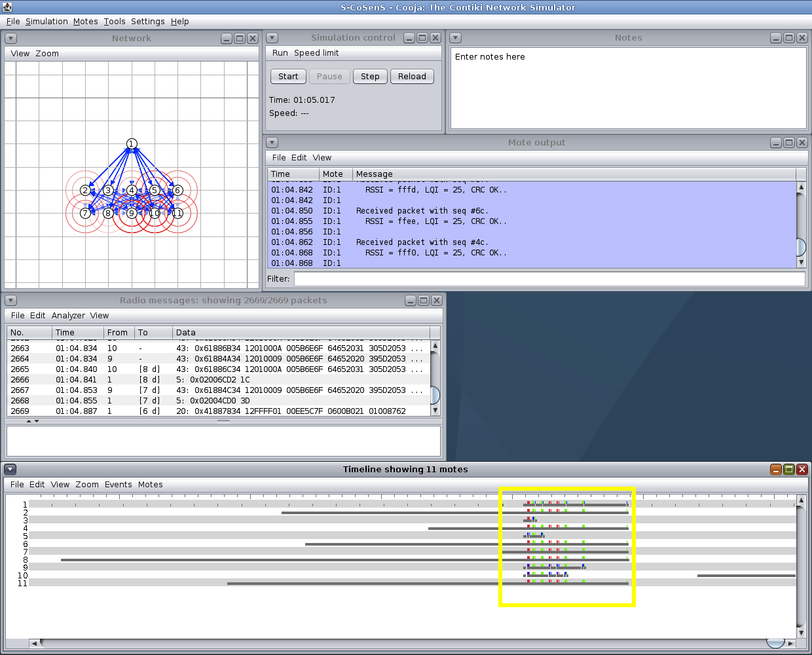This screenshot has width=812, height=655.
Task: Click the Mote output Filter field
Action: (549, 279)
